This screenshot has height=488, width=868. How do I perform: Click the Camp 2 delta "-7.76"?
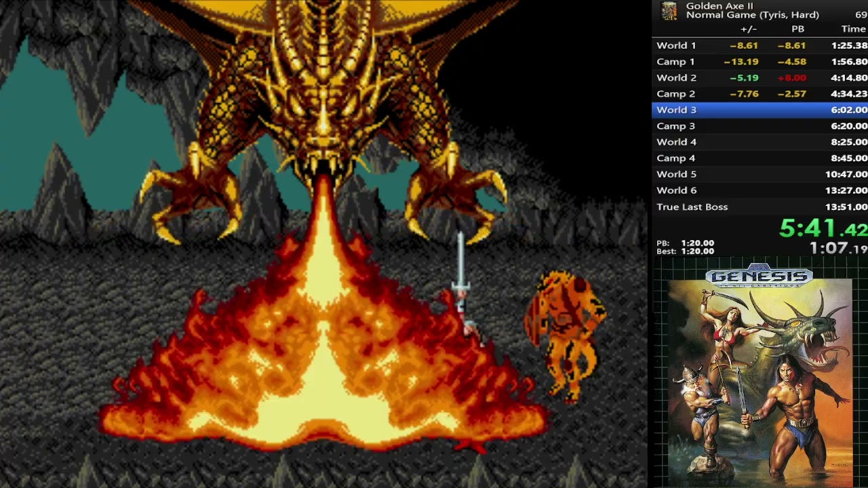[x=744, y=94]
